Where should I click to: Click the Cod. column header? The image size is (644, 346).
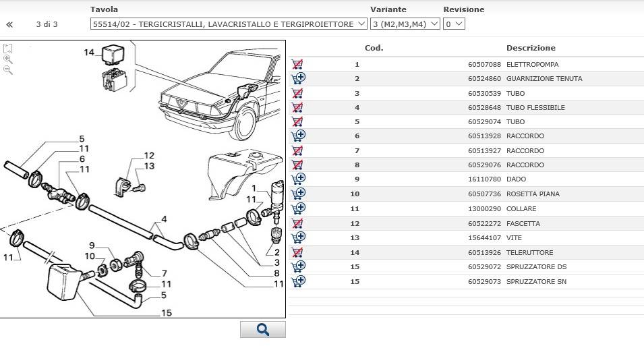pyautogui.click(x=374, y=48)
